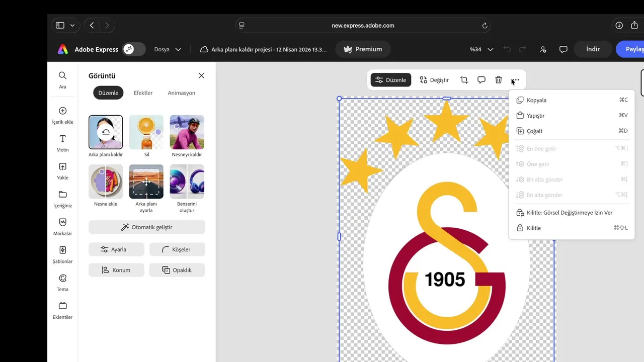This screenshot has width=644, height=362.
Task: Delete image with trash icon
Action: coord(498,80)
